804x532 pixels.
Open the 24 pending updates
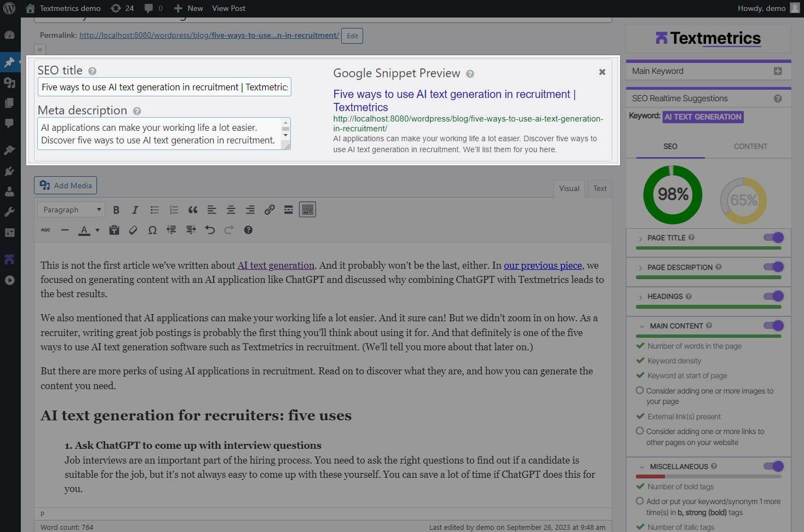point(122,8)
